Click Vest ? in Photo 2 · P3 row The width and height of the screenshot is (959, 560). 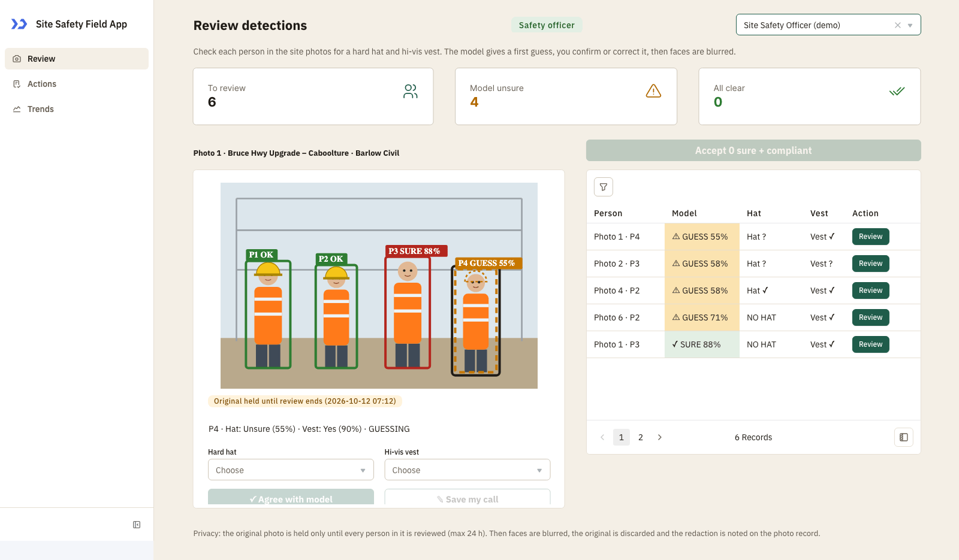click(821, 264)
